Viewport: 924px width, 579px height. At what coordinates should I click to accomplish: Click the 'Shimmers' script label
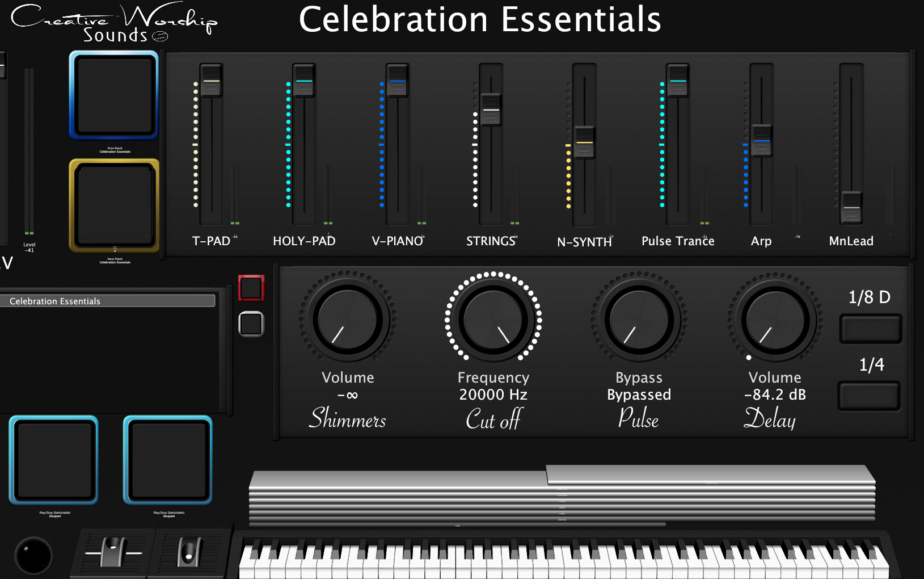(x=348, y=418)
